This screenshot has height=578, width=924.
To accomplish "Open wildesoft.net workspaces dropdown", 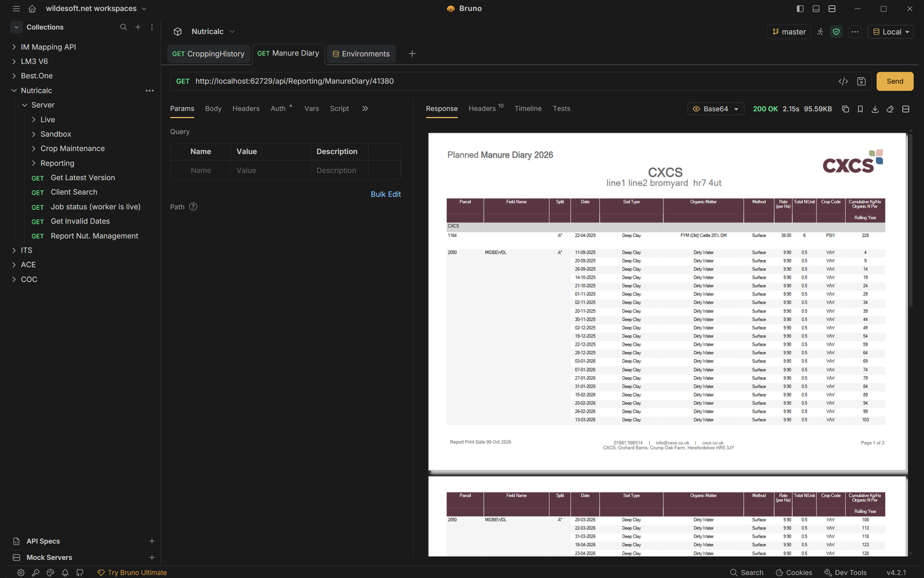I will pyautogui.click(x=96, y=9).
